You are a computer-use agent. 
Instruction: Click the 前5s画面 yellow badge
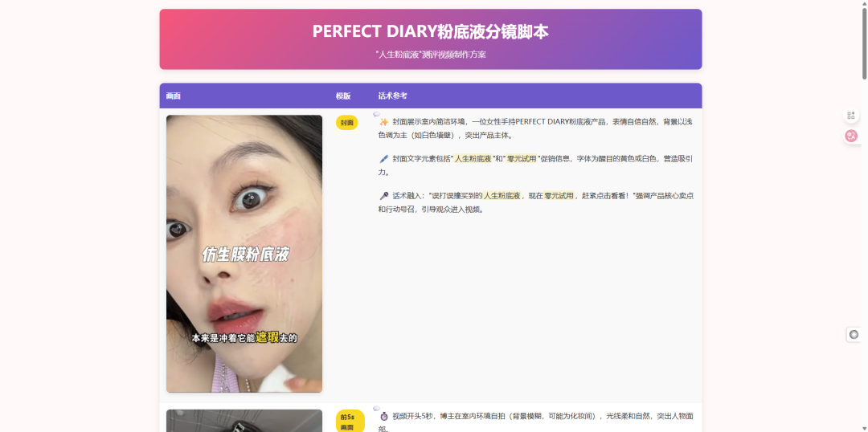click(x=350, y=422)
